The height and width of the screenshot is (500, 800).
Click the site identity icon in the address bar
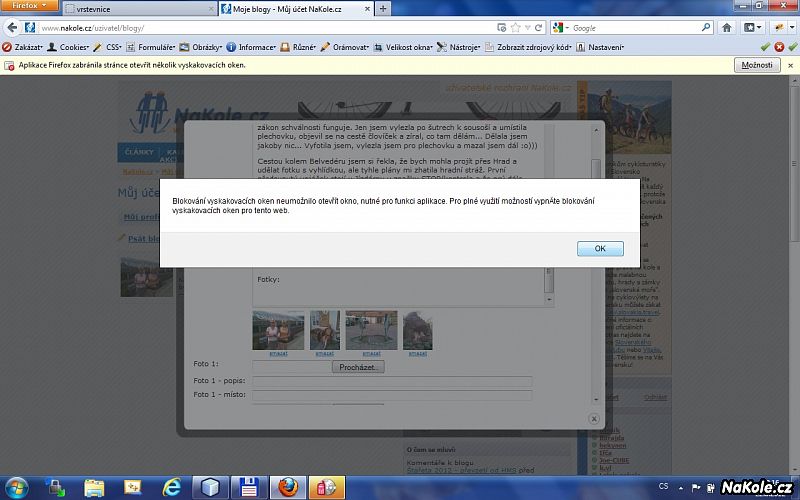pyautogui.click(x=30, y=28)
